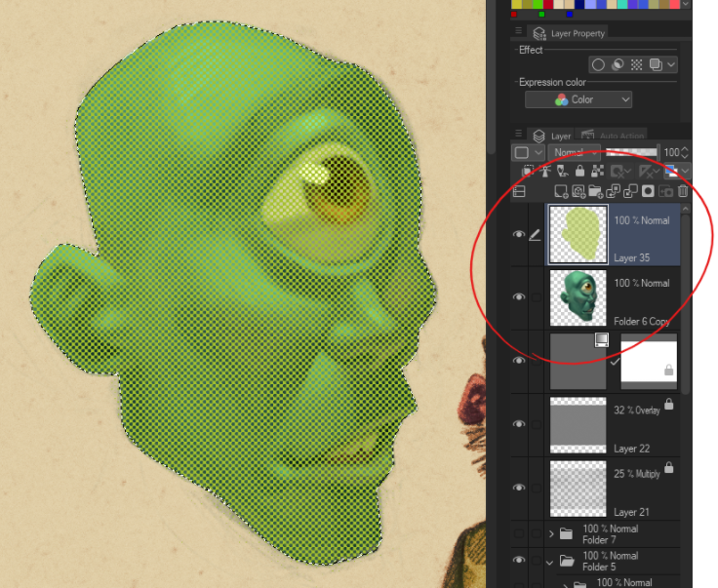The image size is (718, 588).
Task: Switch to the Auto Action tab
Action: click(613, 136)
